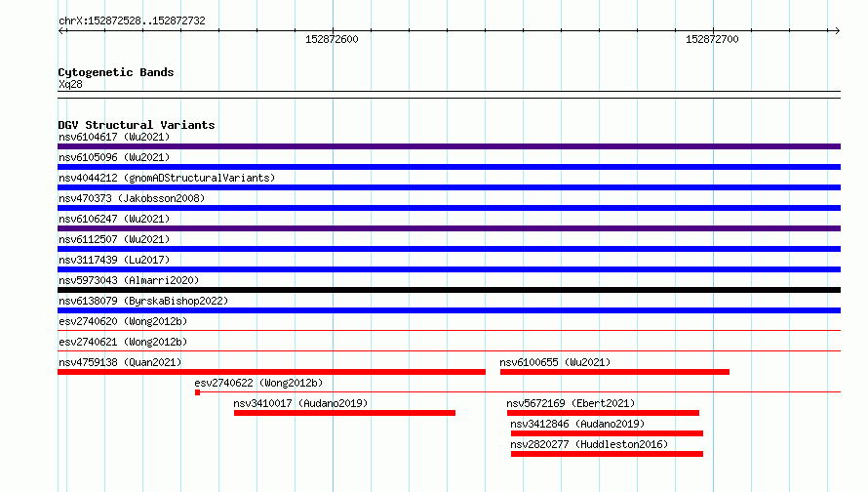
Task: Click nsv6100655 (Wu2021) label
Action: [555, 362]
